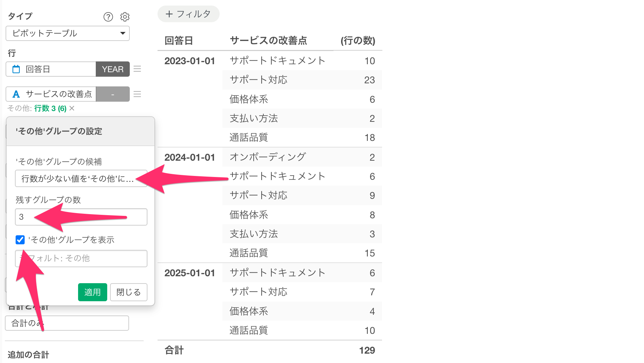Remove the その他 行数 3 setting
644x363 pixels.
(x=72, y=108)
